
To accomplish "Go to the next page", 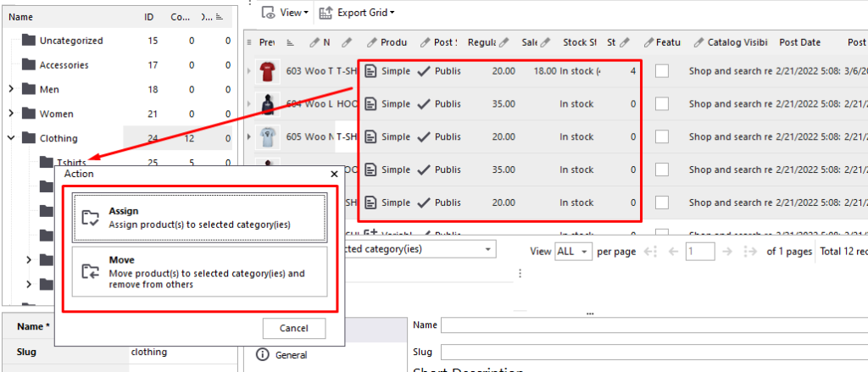I will click(x=728, y=252).
